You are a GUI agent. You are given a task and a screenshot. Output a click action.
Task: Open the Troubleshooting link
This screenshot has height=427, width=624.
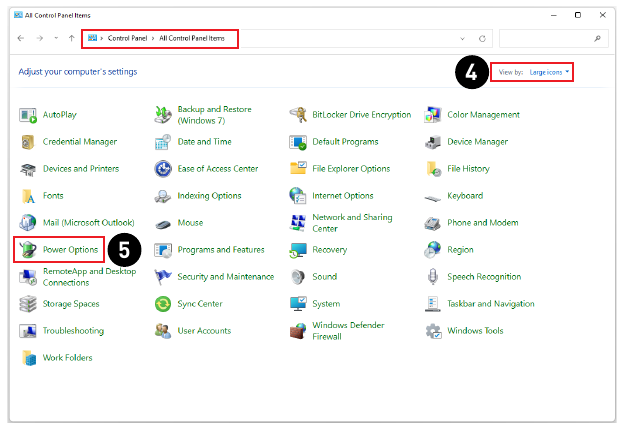73,331
